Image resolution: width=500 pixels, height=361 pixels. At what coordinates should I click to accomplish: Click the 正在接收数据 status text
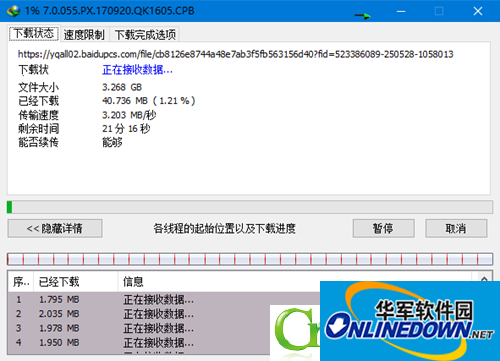pyautogui.click(x=137, y=70)
